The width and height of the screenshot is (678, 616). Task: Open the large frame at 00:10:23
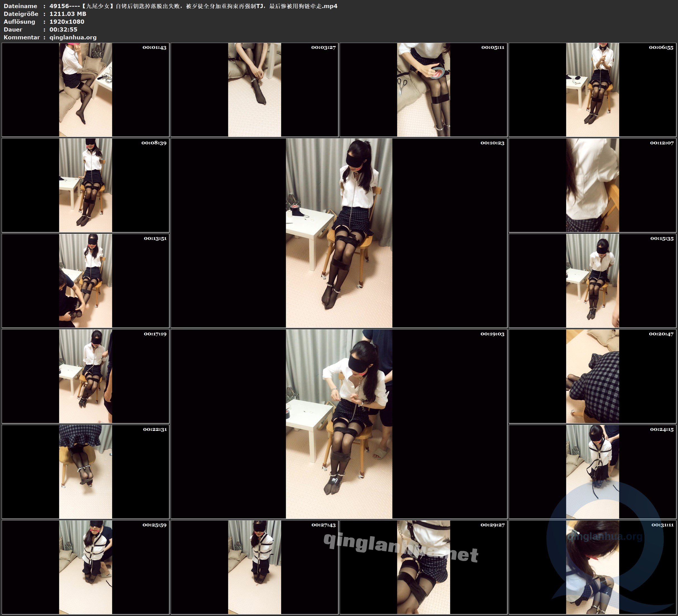point(339,233)
